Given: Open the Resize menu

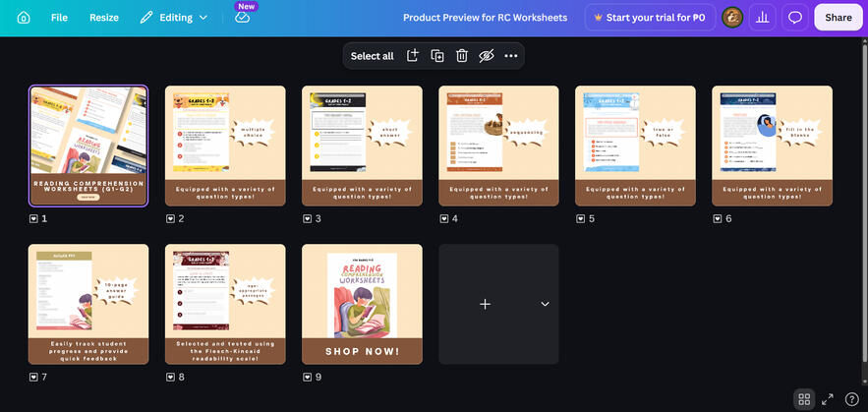Looking at the screenshot, I should point(104,18).
